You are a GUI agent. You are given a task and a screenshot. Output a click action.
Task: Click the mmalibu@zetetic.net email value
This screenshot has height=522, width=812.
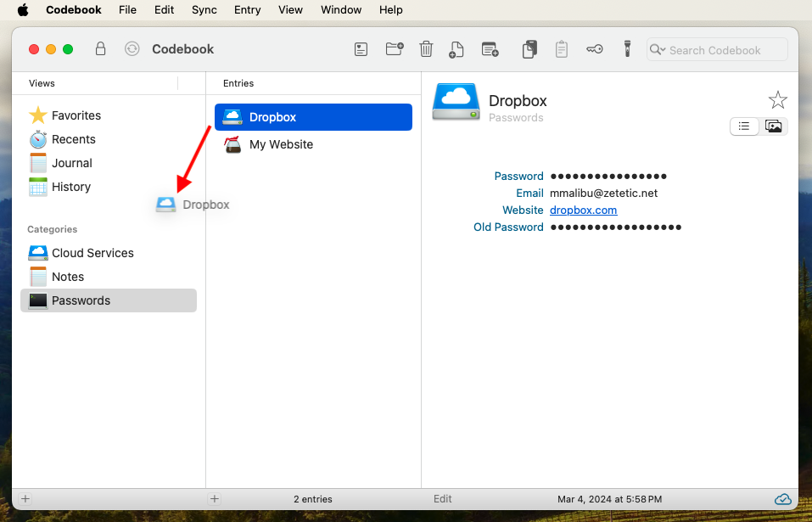tap(604, 194)
